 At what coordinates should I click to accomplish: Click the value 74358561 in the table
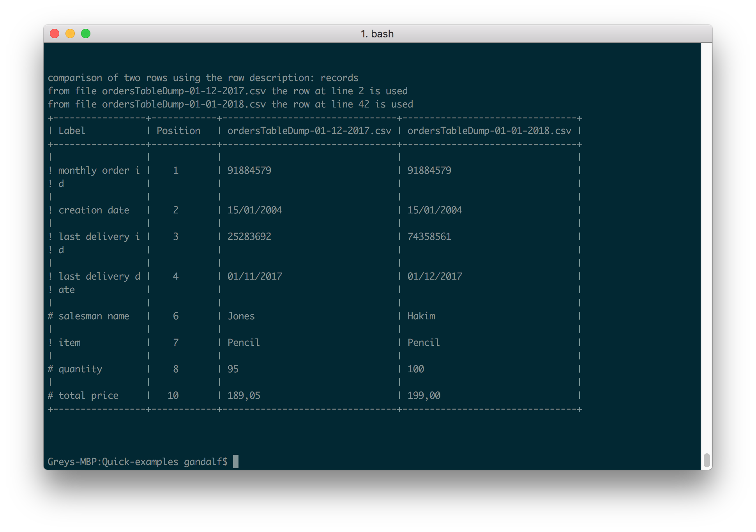click(429, 237)
